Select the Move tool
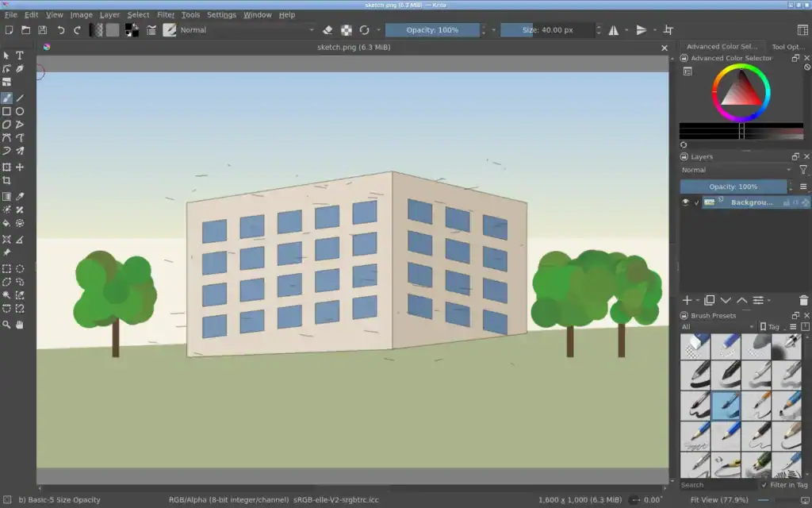Image resolution: width=812 pixels, height=508 pixels. pos(20,167)
